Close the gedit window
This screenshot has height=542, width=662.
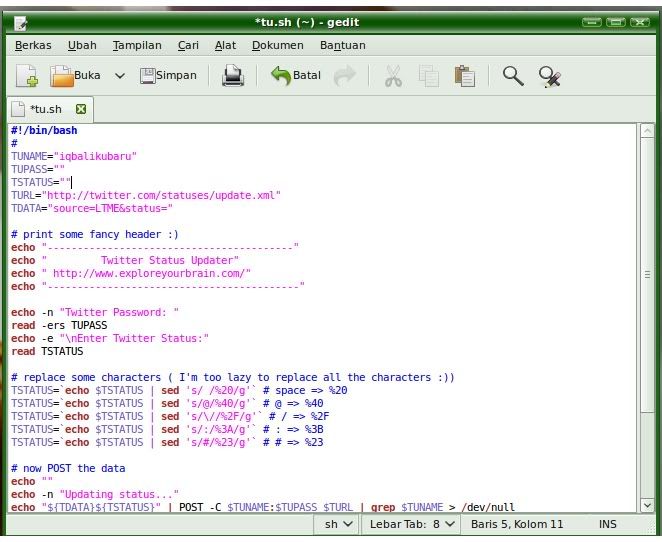640,22
